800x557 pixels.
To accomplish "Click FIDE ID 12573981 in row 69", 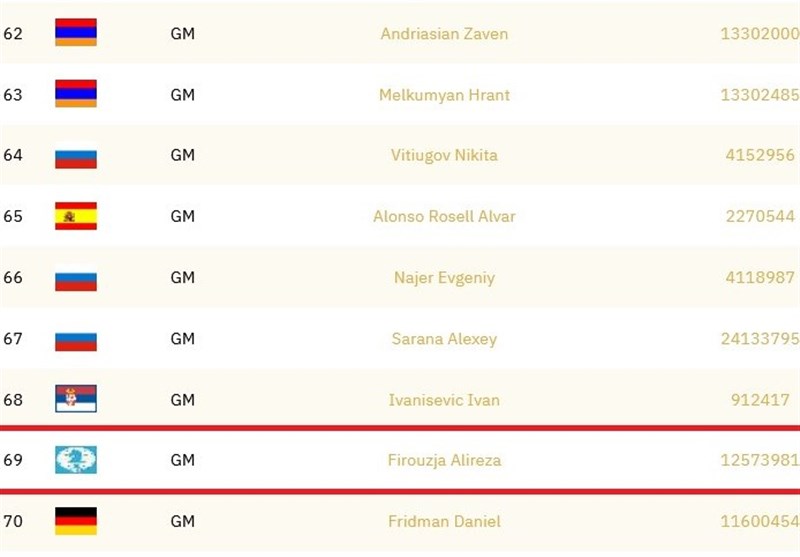I will [759, 461].
